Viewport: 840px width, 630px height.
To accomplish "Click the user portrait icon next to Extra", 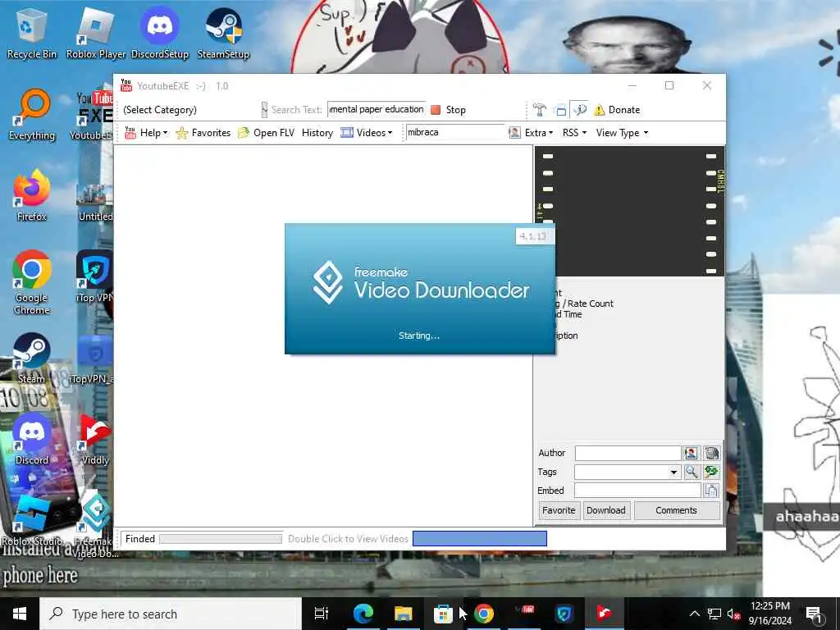I will (x=514, y=132).
